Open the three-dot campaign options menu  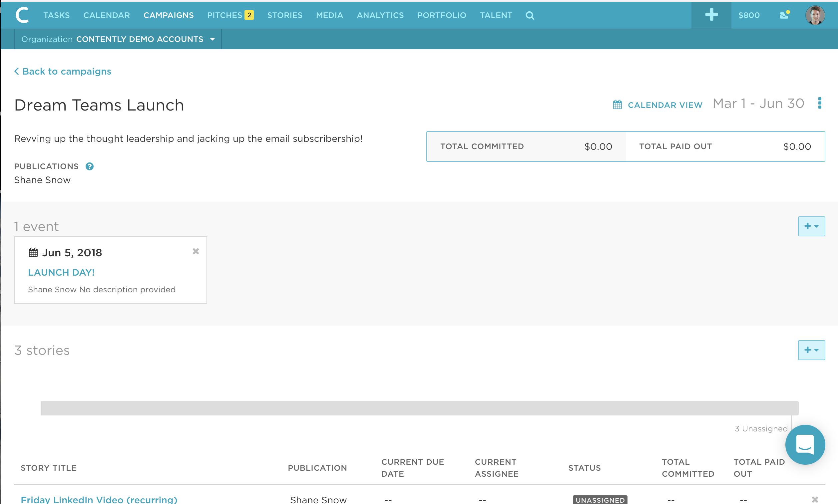pyautogui.click(x=820, y=103)
